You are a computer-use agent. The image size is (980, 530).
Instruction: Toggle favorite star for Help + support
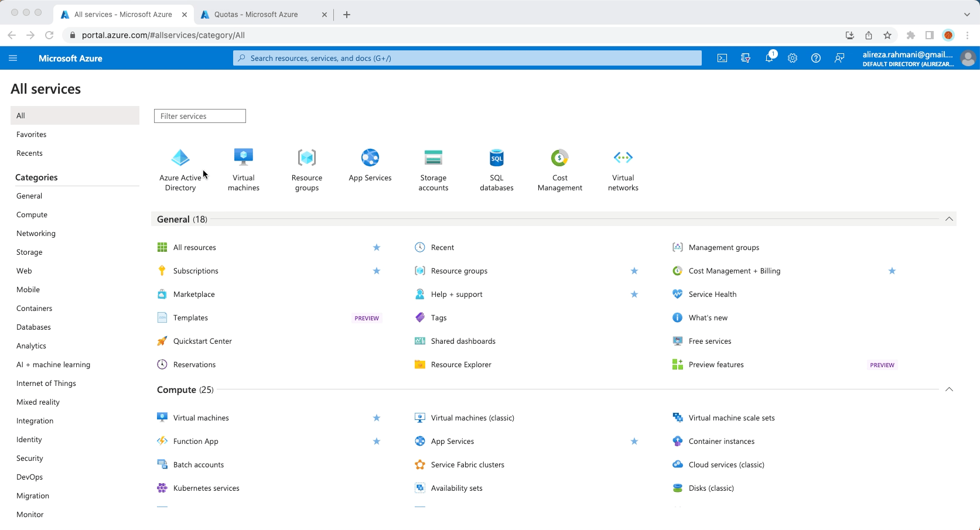634,294
